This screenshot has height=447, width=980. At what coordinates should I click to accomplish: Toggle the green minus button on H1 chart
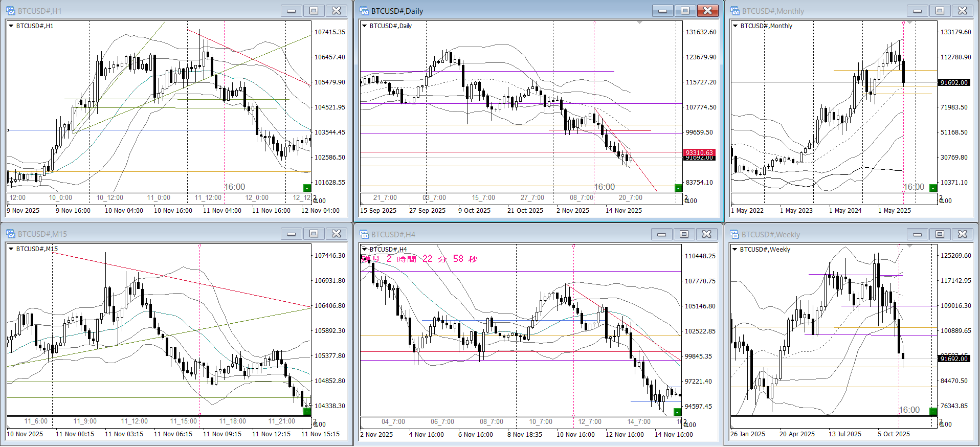307,188
